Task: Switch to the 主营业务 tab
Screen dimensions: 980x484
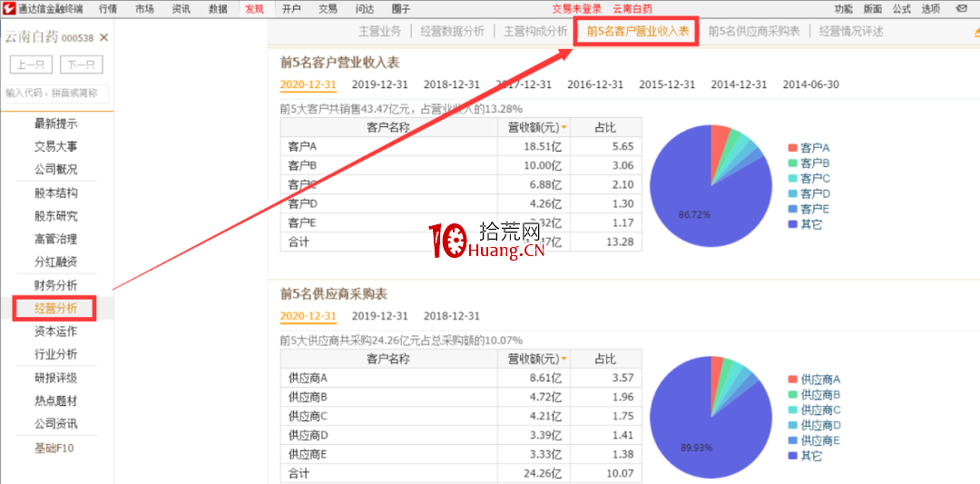Action: pos(380,32)
